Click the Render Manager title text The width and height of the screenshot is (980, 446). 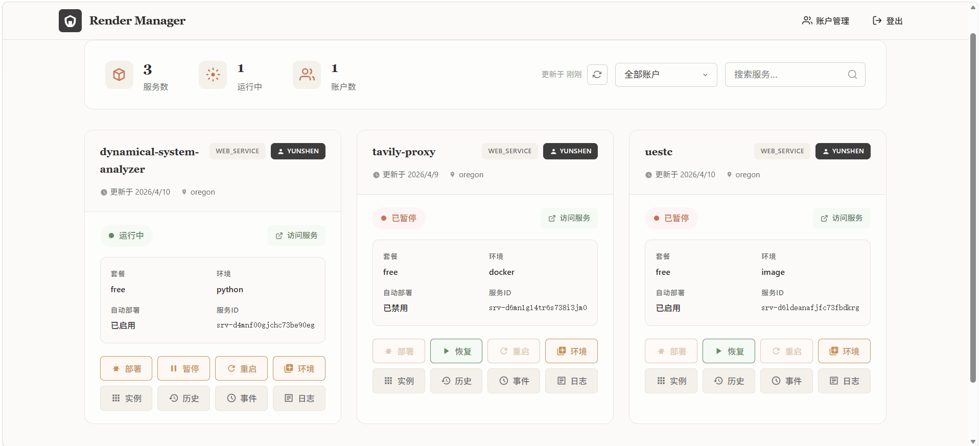coord(137,21)
